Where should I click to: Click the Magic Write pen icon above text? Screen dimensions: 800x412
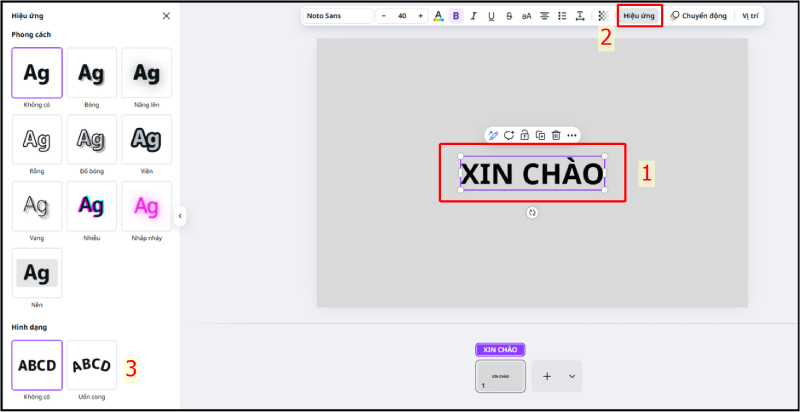coord(493,135)
